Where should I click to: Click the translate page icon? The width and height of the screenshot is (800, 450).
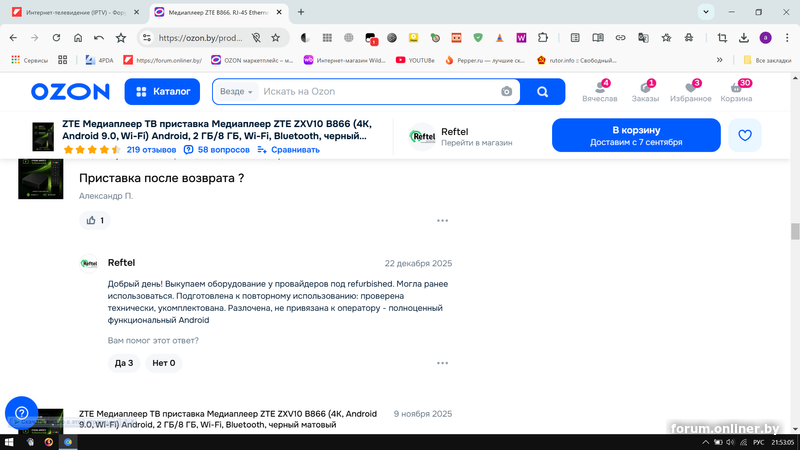(x=643, y=38)
